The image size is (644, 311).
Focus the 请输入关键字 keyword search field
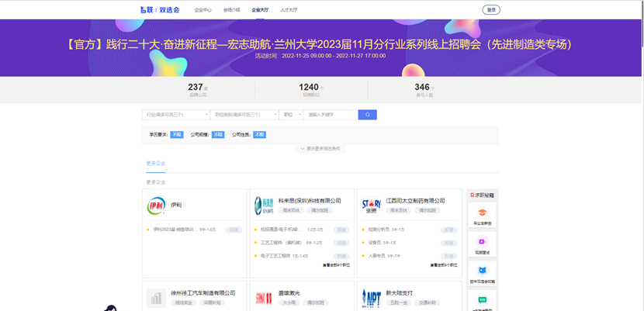coord(331,115)
